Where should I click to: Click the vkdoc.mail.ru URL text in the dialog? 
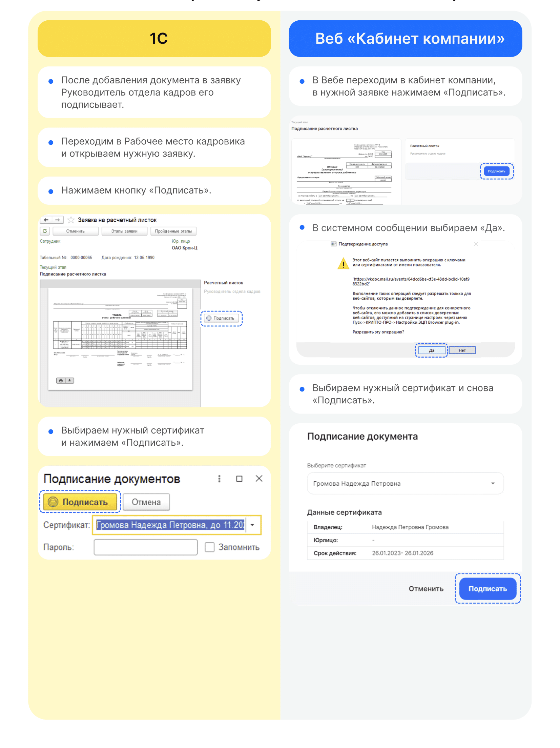click(411, 282)
